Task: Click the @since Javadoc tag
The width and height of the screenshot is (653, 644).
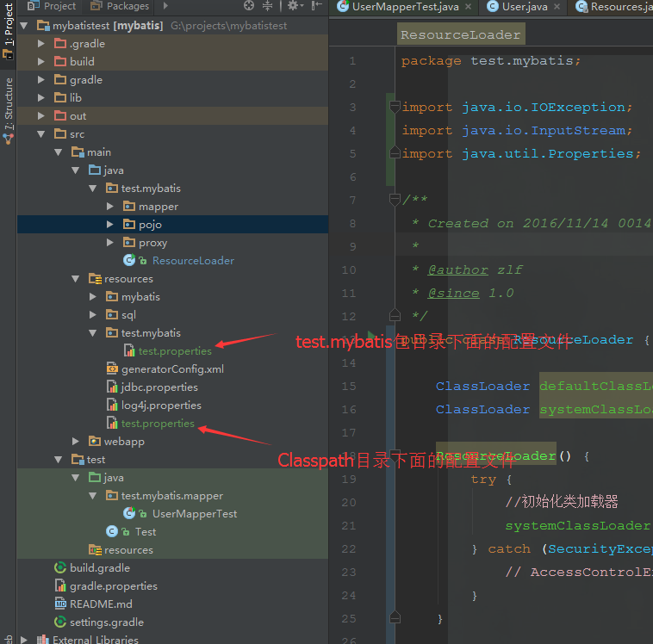Action: click(x=453, y=293)
